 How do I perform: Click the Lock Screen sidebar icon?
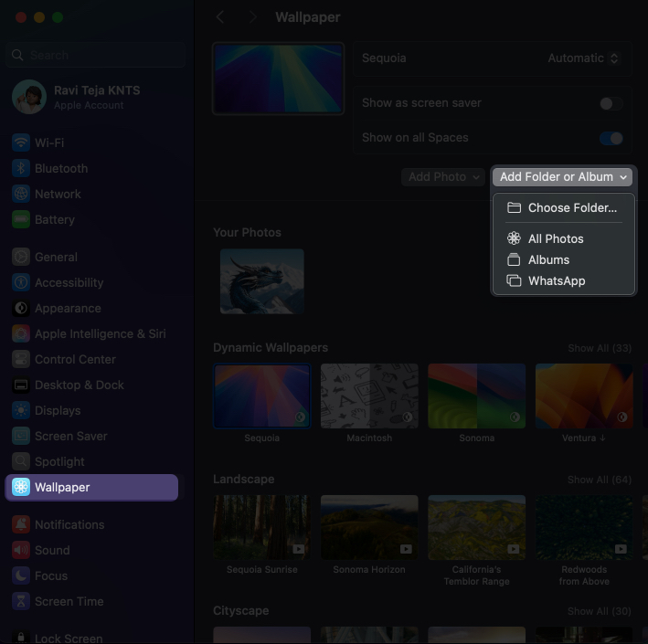[21, 638]
